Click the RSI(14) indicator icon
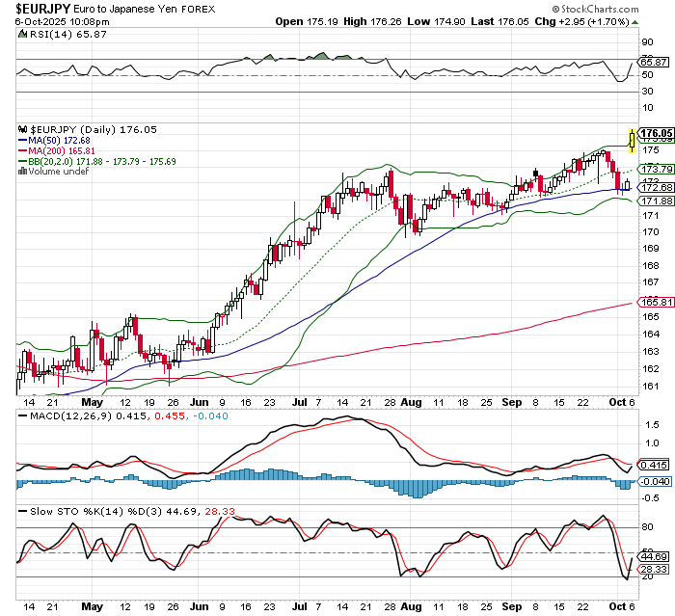This screenshot has width=675, height=616. coord(25,34)
